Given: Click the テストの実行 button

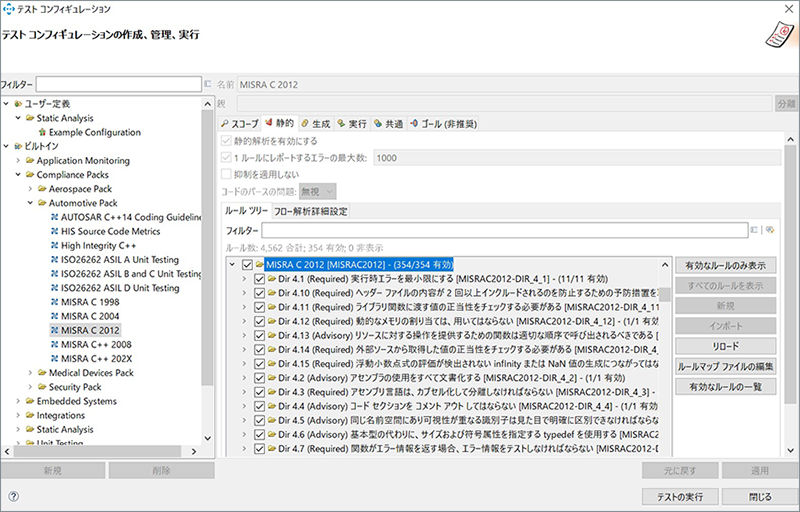Looking at the screenshot, I should point(680,497).
